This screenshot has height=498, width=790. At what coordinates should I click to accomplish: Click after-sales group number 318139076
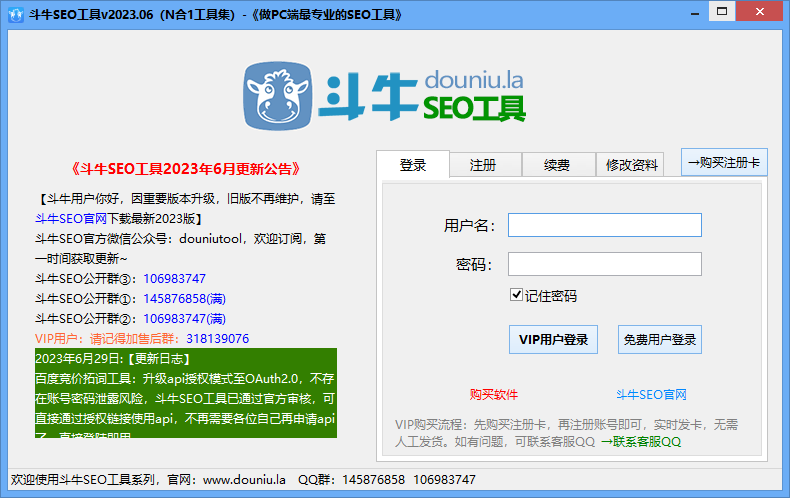click(218, 339)
